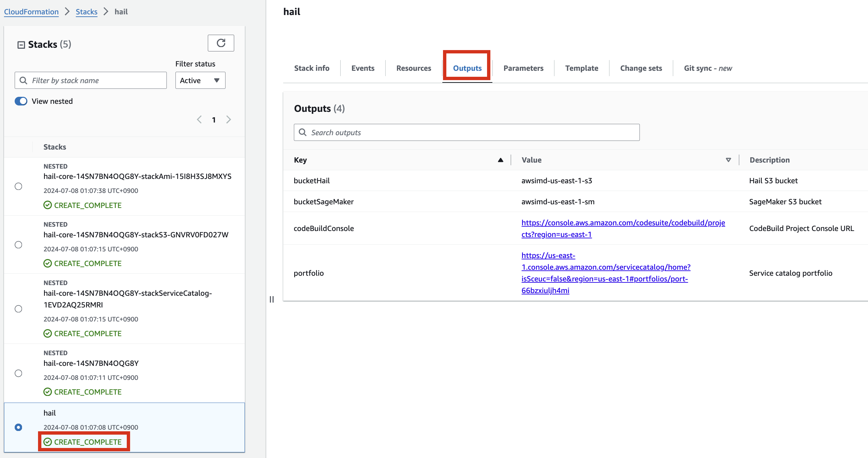
Task: Click the search icon in stack filter
Action: [23, 80]
